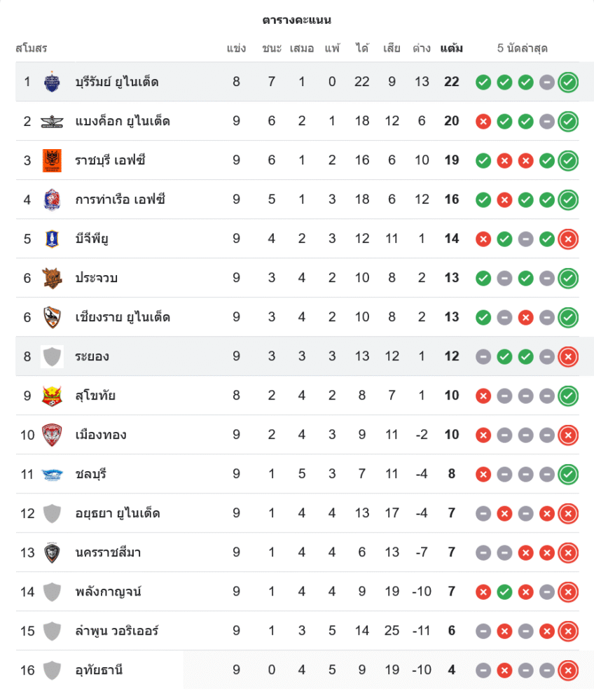Sort by the แต้ม points column header
Viewport: 594px width, 700px height.
(451, 48)
